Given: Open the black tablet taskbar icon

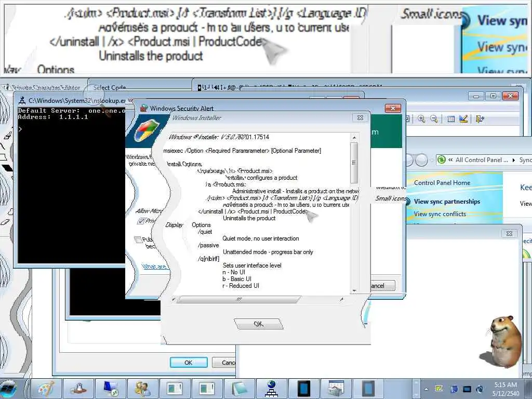Looking at the screenshot, I should 303,389.
